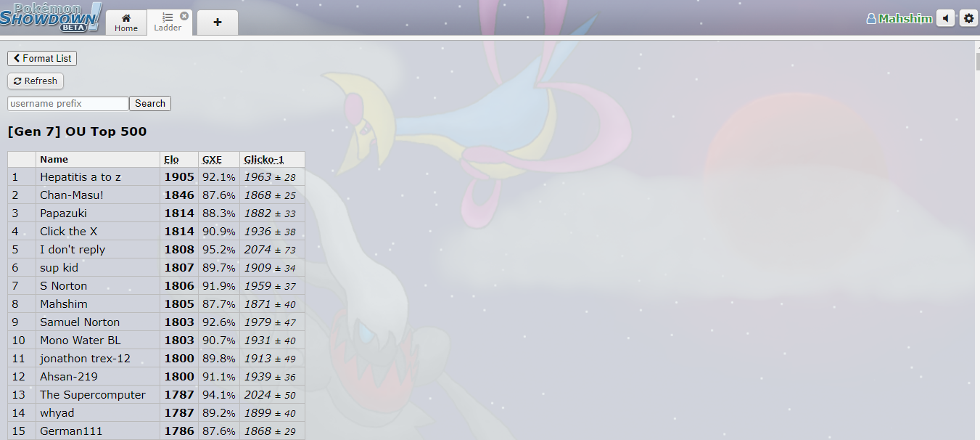This screenshot has height=440, width=980.
Task: Select player Ahsan-219
Action: 69,376
